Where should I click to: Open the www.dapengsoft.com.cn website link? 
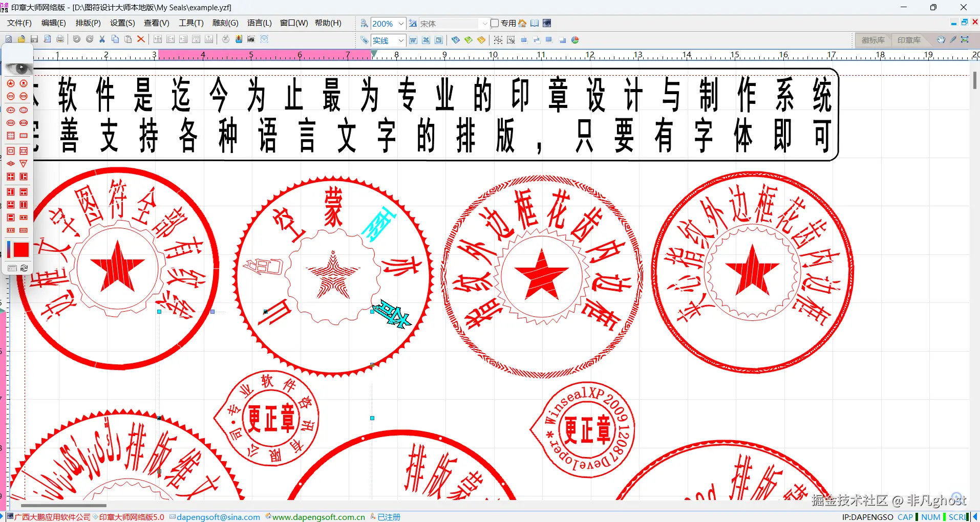point(318,517)
